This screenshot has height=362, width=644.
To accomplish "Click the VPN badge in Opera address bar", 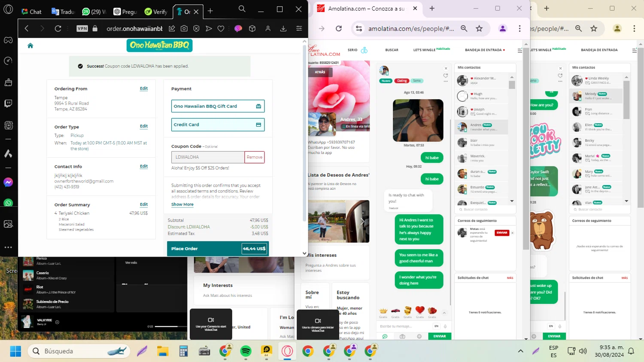I will (x=82, y=28).
